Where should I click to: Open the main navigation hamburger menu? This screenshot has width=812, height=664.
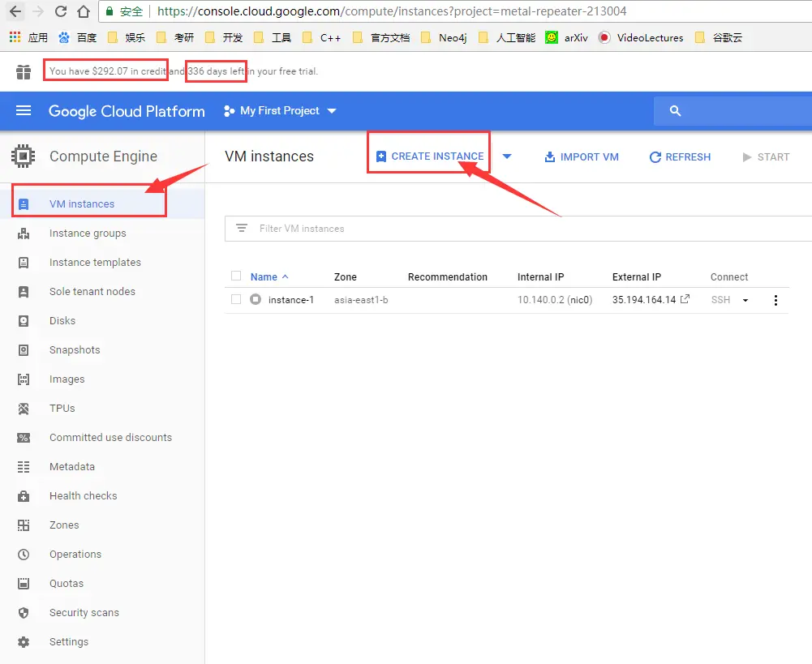[24, 111]
